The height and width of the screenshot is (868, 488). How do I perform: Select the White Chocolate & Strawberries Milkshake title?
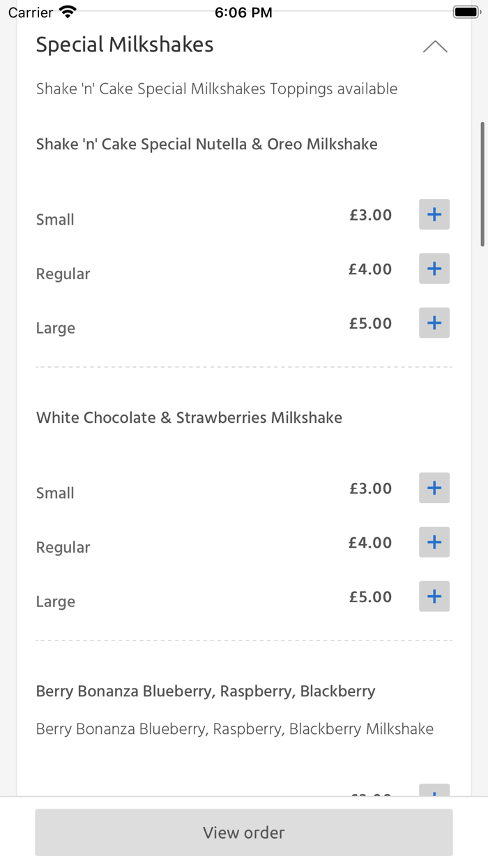pyautogui.click(x=189, y=417)
